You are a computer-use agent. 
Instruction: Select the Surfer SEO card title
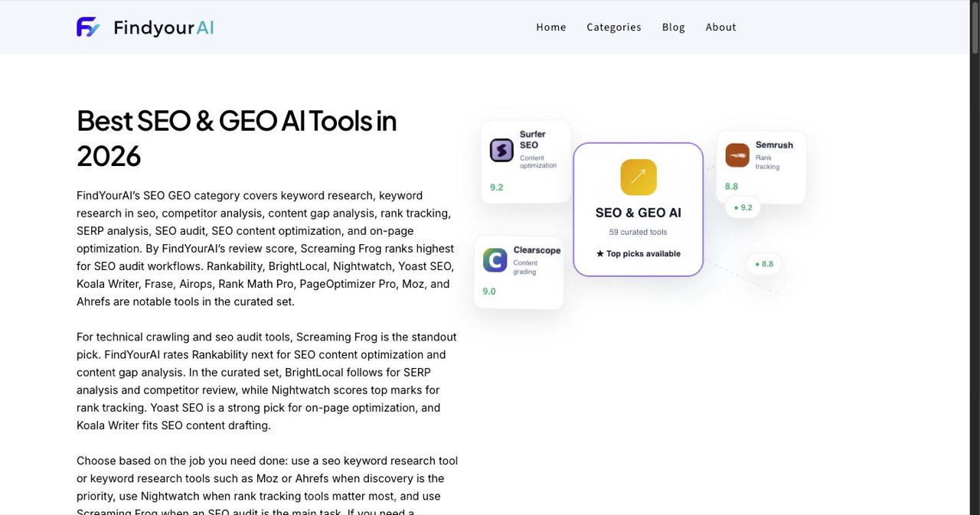[533, 139]
